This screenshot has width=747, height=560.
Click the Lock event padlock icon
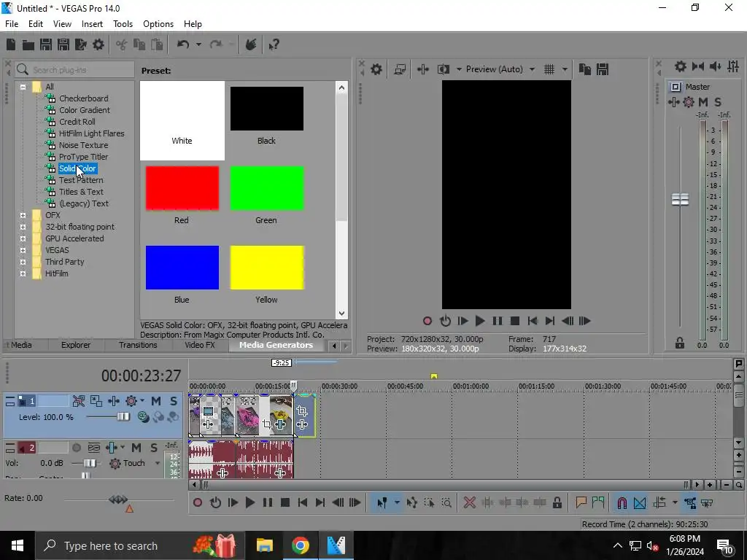coord(557,503)
